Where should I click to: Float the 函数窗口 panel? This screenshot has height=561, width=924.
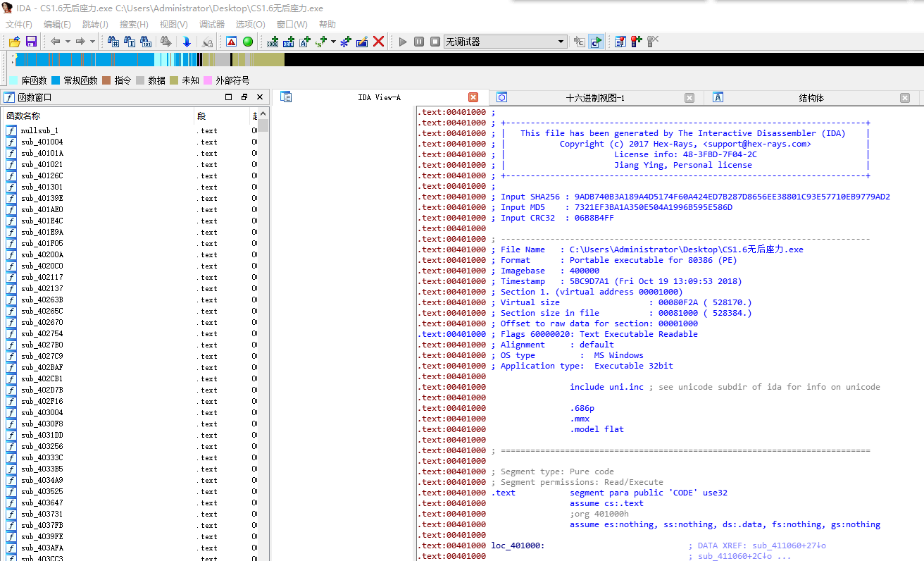pos(244,97)
